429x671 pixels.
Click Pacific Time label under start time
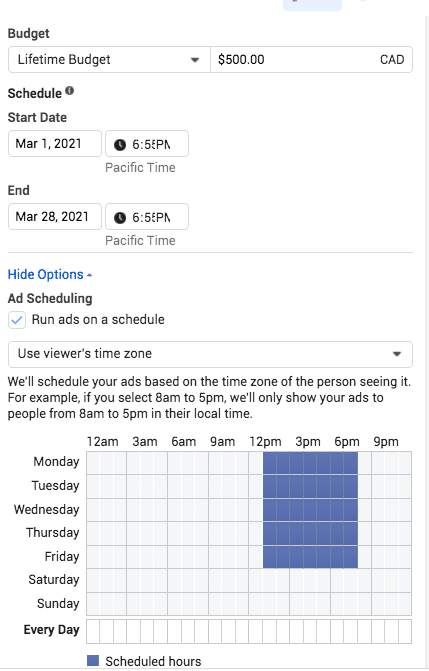pos(140,168)
